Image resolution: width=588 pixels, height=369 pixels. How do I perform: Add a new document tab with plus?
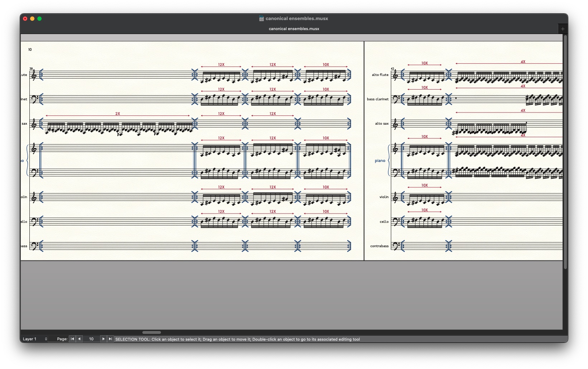pos(563,29)
